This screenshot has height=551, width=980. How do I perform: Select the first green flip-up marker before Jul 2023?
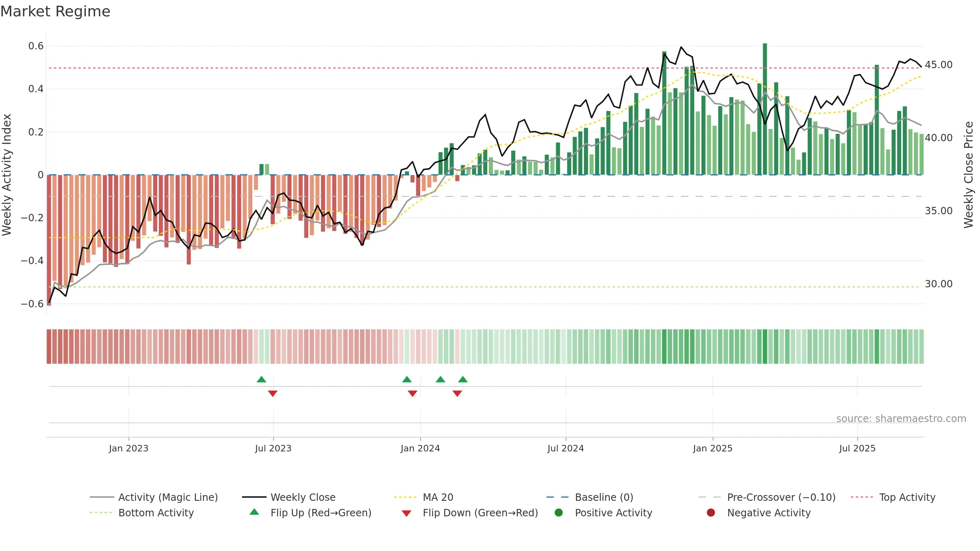click(261, 380)
